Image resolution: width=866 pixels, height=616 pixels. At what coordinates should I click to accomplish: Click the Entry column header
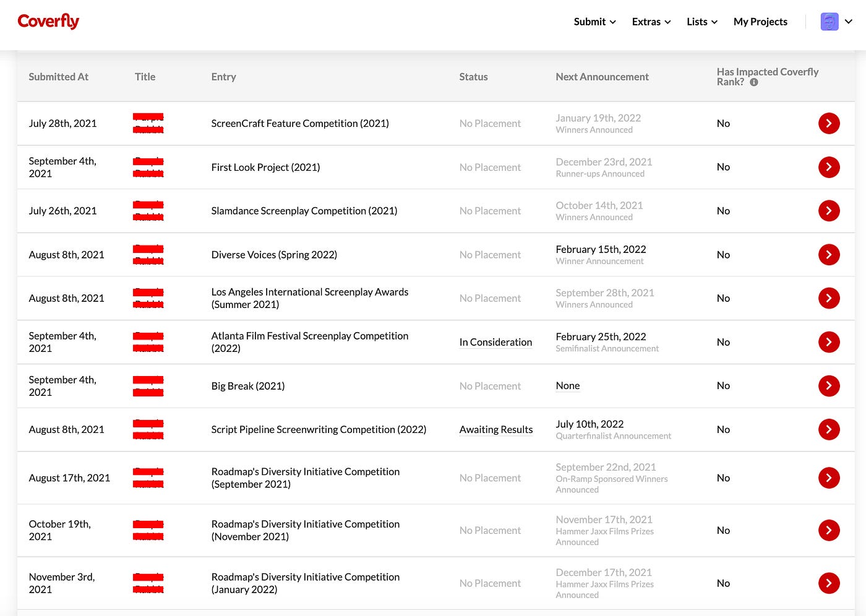pos(223,77)
